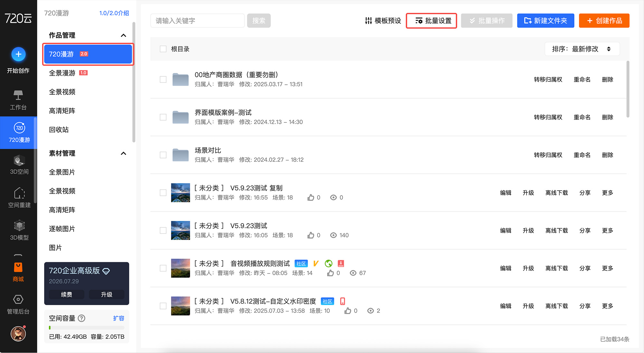Click the blue plus 开始创作 icon

point(18,54)
